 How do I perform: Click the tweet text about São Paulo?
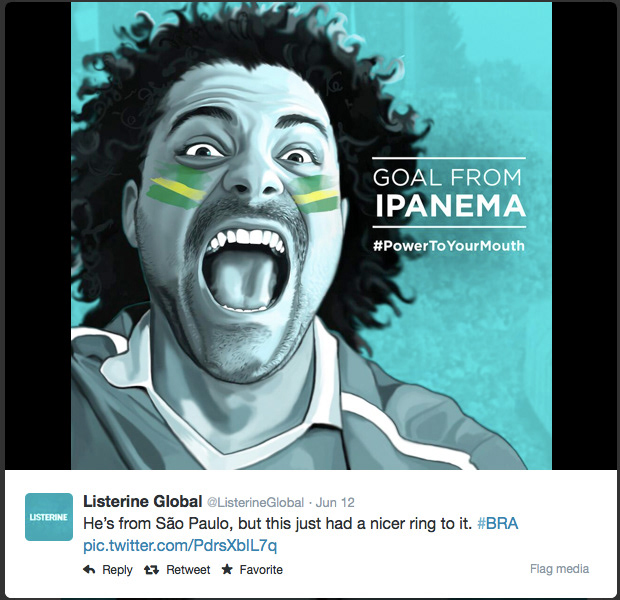pos(278,524)
